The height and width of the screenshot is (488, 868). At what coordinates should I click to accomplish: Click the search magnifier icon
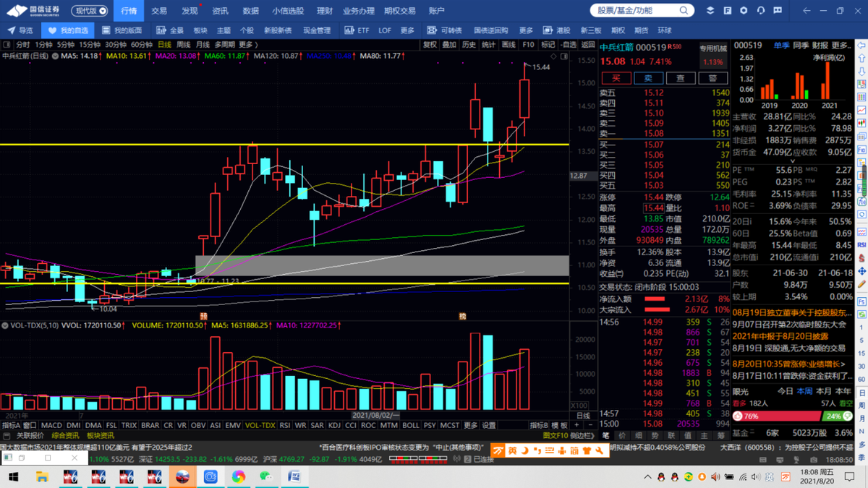pyautogui.click(x=684, y=11)
